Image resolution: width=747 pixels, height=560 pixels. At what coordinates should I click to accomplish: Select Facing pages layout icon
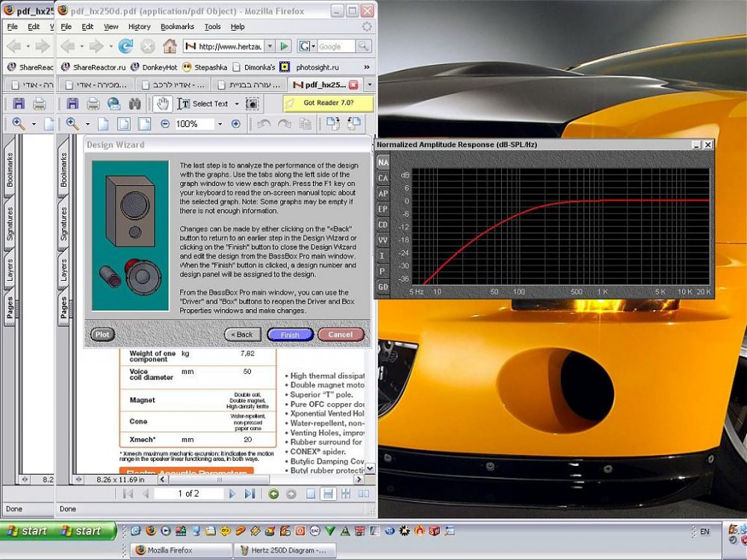pyautogui.click(x=364, y=494)
